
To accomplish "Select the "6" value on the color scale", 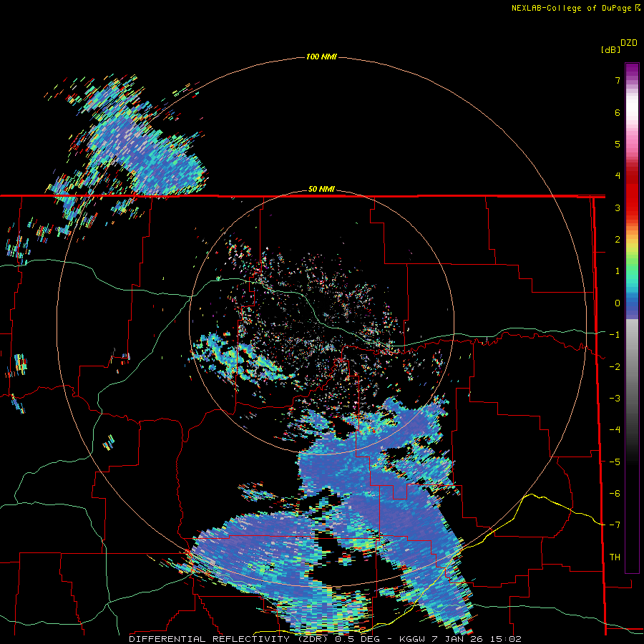I will pos(618,112).
